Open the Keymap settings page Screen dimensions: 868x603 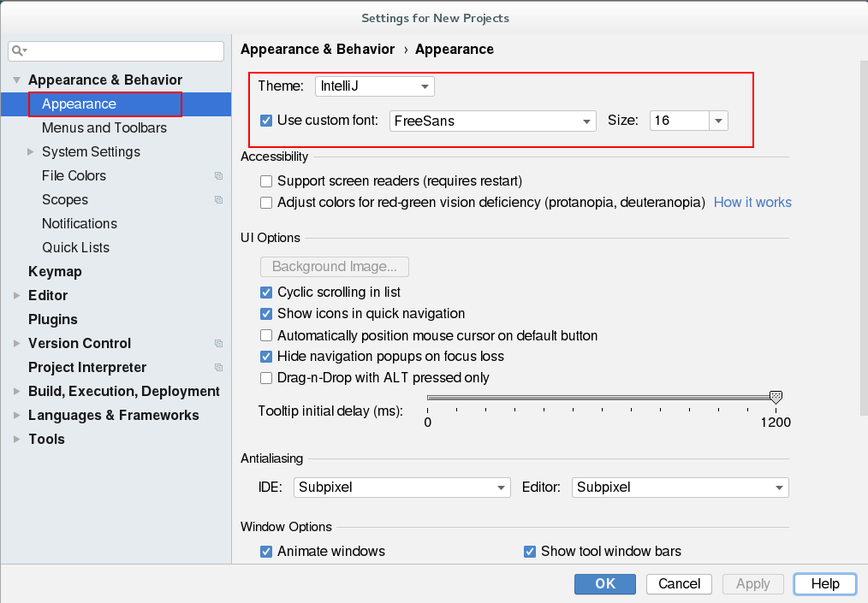(55, 272)
